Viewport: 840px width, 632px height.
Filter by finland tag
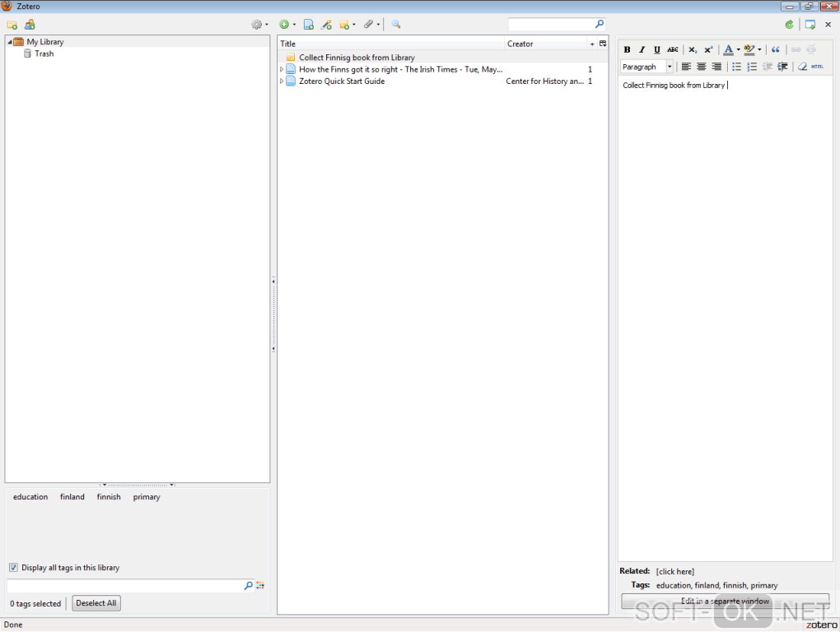point(72,497)
